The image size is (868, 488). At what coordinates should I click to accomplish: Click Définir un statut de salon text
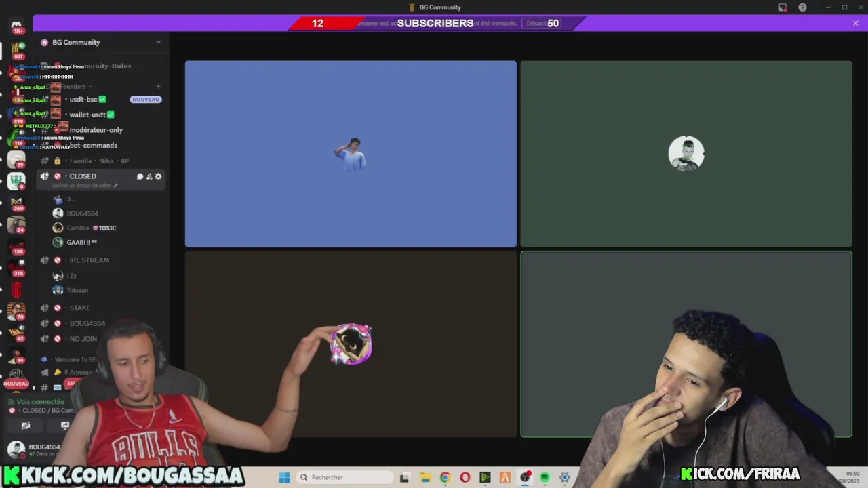coord(81,185)
